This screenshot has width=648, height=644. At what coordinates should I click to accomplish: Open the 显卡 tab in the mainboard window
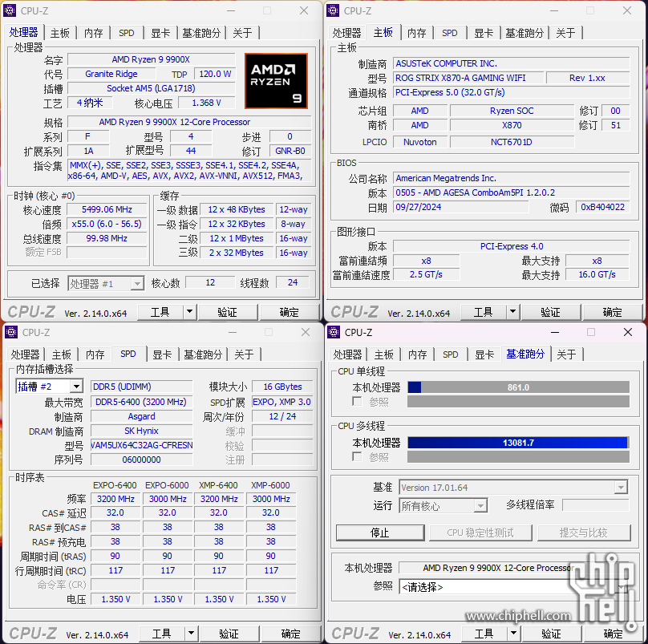coord(484,33)
